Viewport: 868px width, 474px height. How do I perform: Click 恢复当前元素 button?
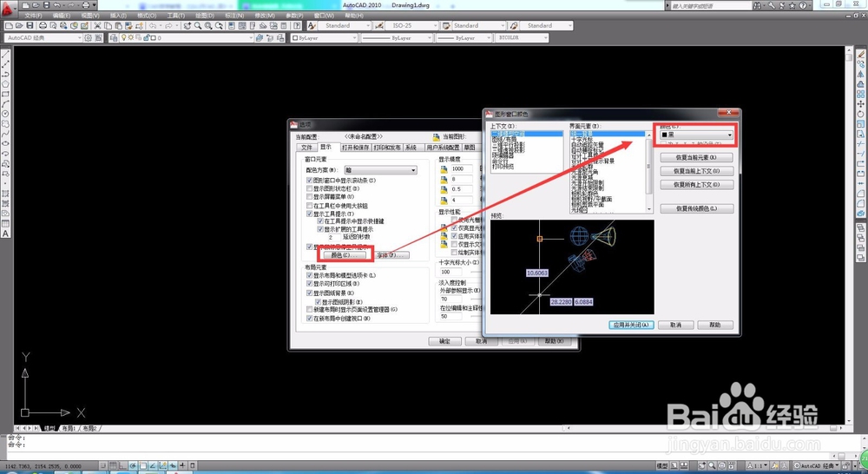pos(697,158)
